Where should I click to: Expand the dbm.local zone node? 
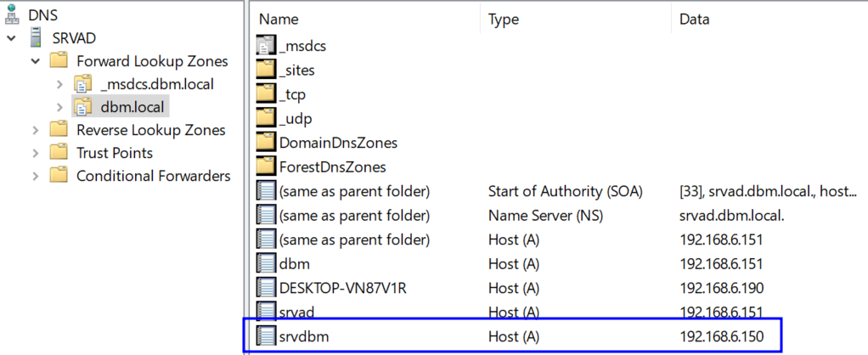[x=59, y=107]
